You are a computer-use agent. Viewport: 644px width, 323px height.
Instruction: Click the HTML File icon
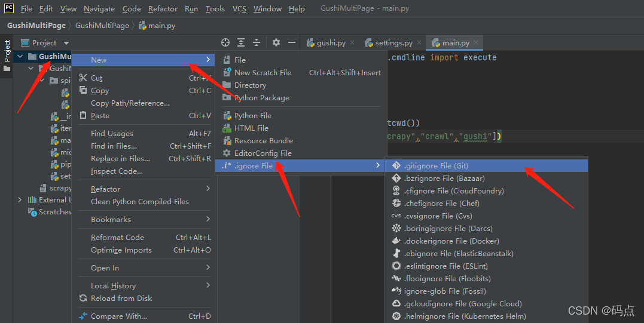(x=227, y=128)
